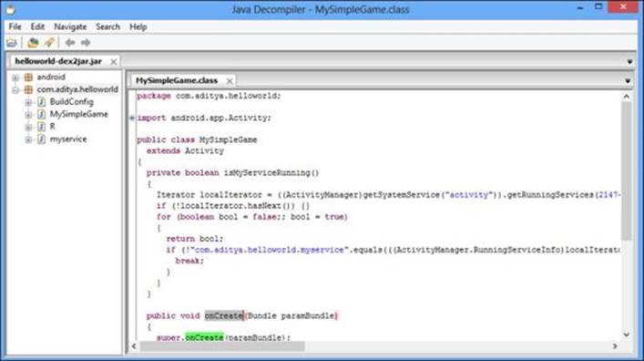This screenshot has width=644, height=361.
Task: Maximize the Java Decompiler window
Action: (598, 6)
